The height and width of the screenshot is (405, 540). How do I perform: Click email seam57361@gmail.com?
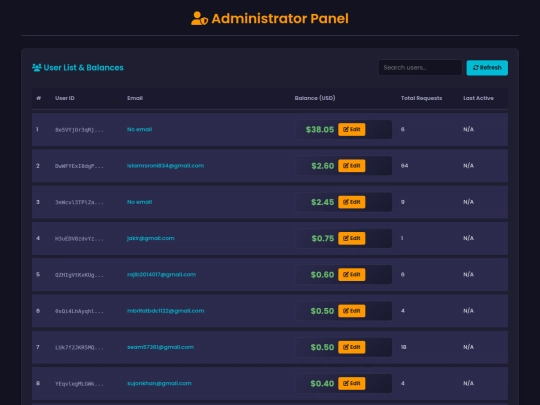coord(160,347)
